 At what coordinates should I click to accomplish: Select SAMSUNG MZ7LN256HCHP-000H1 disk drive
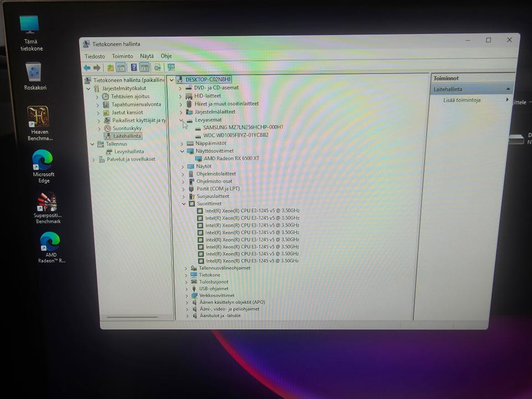click(243, 127)
